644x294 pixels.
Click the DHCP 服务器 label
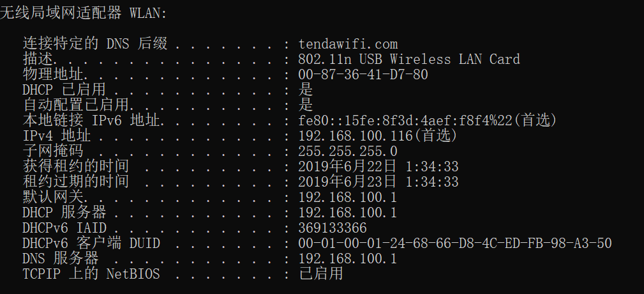pyautogui.click(x=64, y=213)
